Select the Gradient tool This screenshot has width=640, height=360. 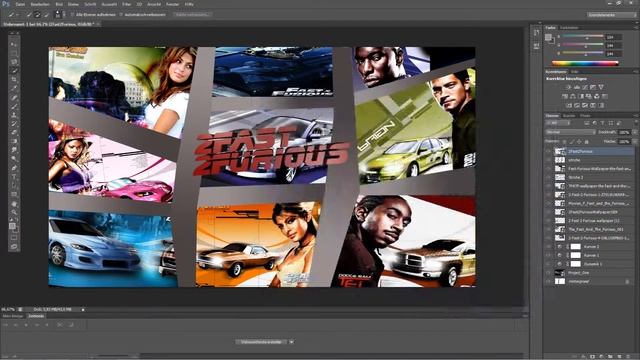tap(14, 141)
